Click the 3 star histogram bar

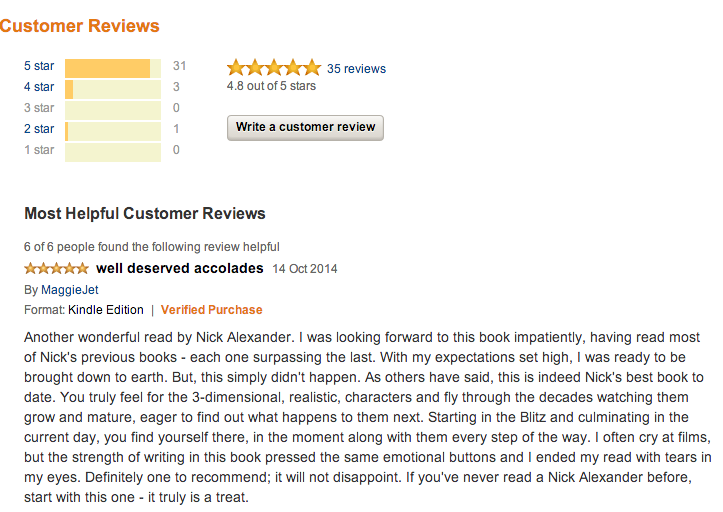(112, 109)
